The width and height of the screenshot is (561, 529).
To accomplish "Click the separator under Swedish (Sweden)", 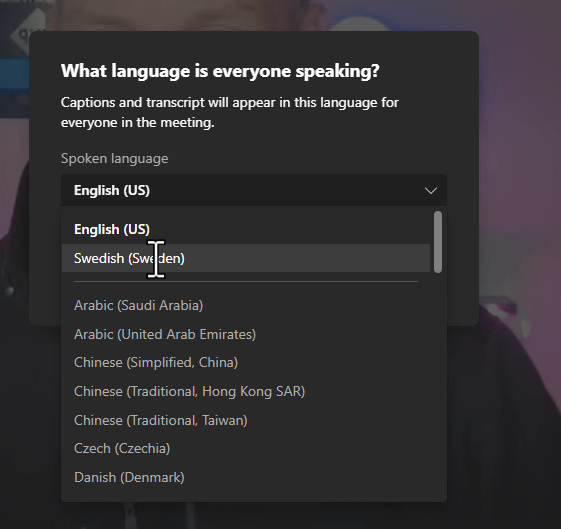I will click(x=246, y=282).
